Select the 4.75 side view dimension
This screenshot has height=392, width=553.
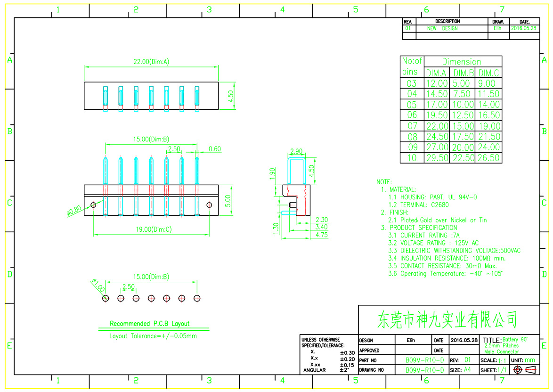pyautogui.click(x=322, y=235)
